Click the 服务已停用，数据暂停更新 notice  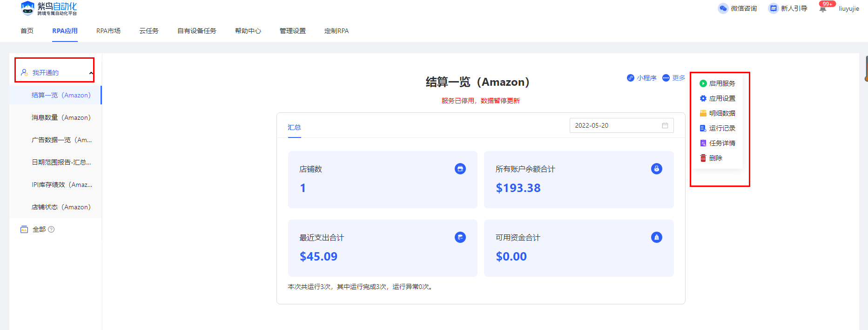point(481,101)
